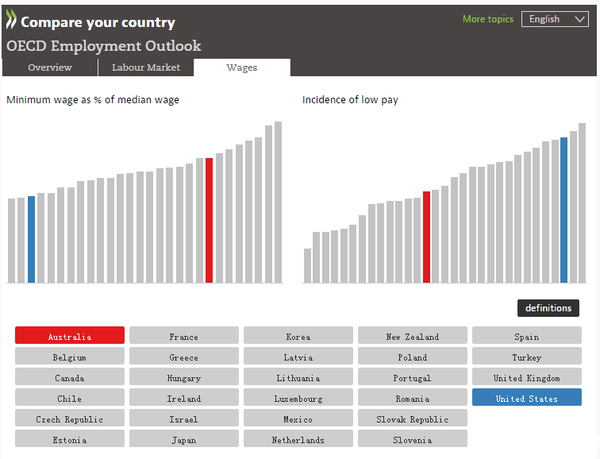Deselect the Australia country toggle
The image size is (600, 459).
70,337
